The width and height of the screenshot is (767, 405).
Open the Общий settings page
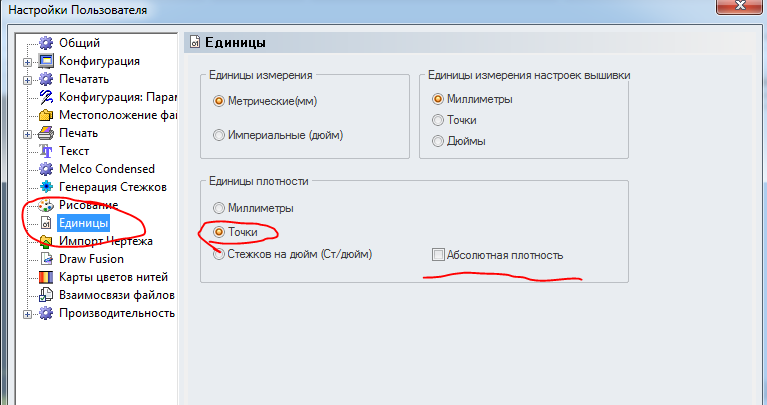pos(79,43)
